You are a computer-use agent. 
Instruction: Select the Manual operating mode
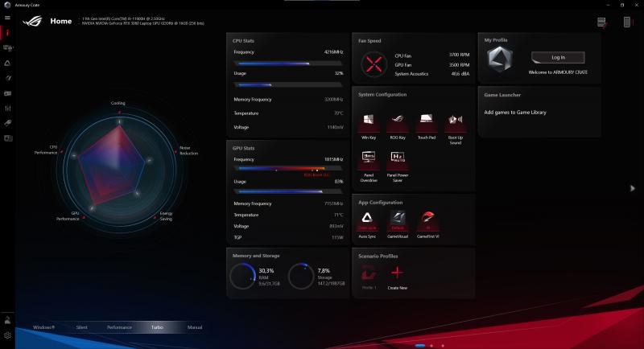[x=195, y=327]
